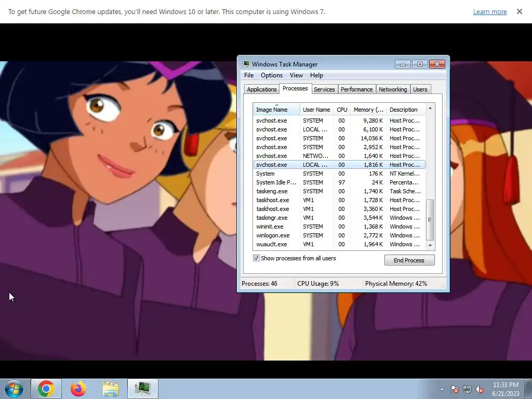Open network tray icon
Screen dimensions: 532x399
click(467, 389)
